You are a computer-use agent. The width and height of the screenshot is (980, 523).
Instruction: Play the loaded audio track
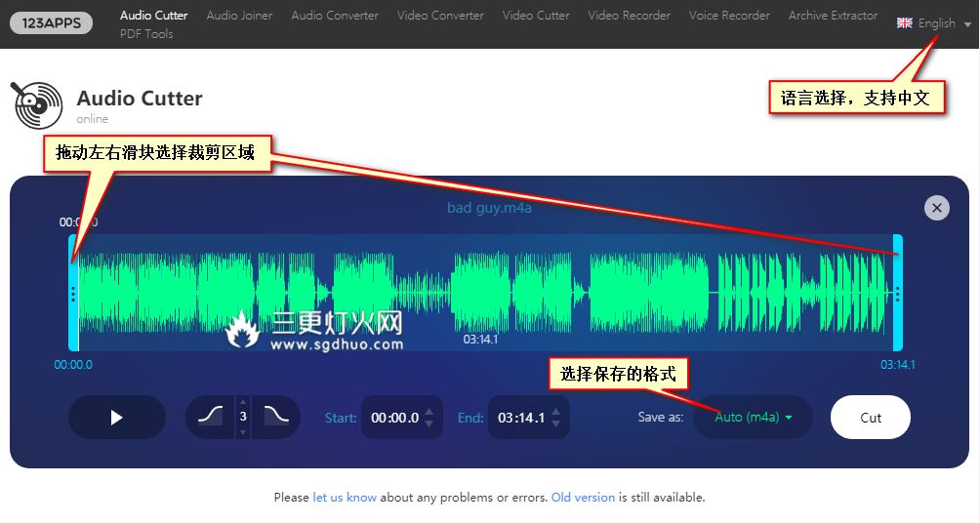point(116,418)
